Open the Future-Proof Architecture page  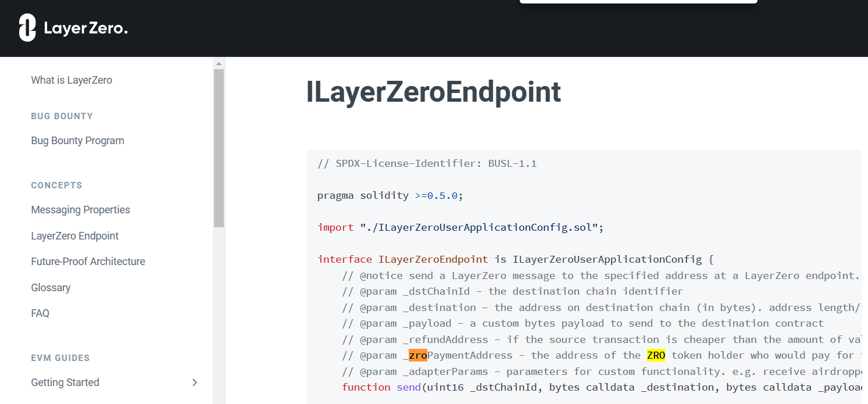point(88,262)
